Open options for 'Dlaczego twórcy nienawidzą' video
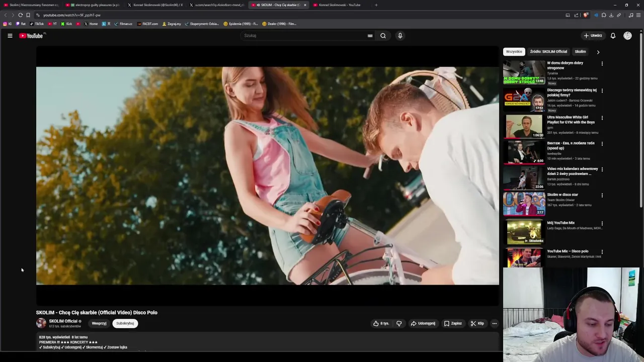This screenshot has height=362, width=644. 602,91
